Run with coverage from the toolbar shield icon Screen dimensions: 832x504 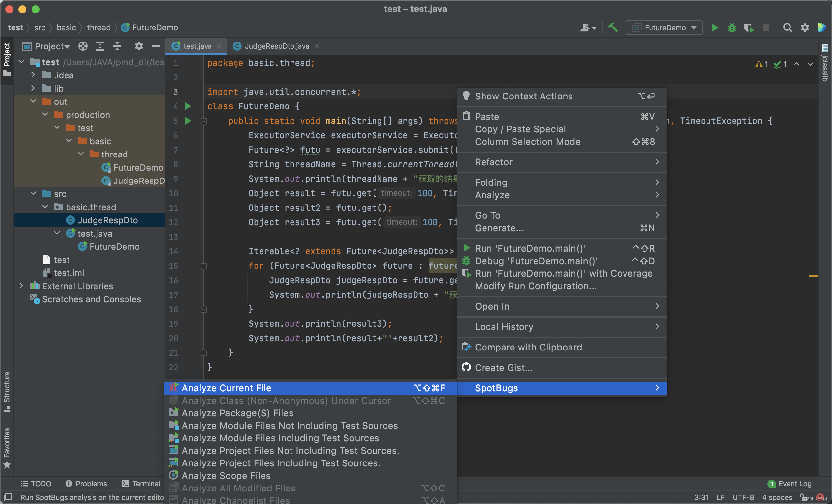point(749,27)
